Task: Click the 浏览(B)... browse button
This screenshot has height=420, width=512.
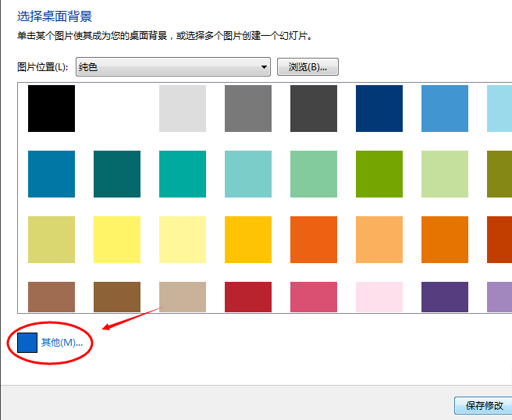Action: pyautogui.click(x=308, y=67)
